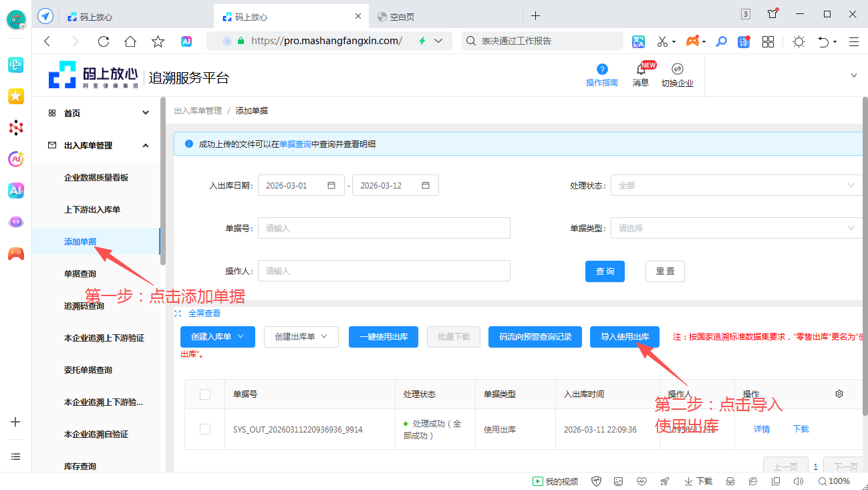Check the SYS_OUT_20260311220936936_9914 row checkbox

(205, 429)
